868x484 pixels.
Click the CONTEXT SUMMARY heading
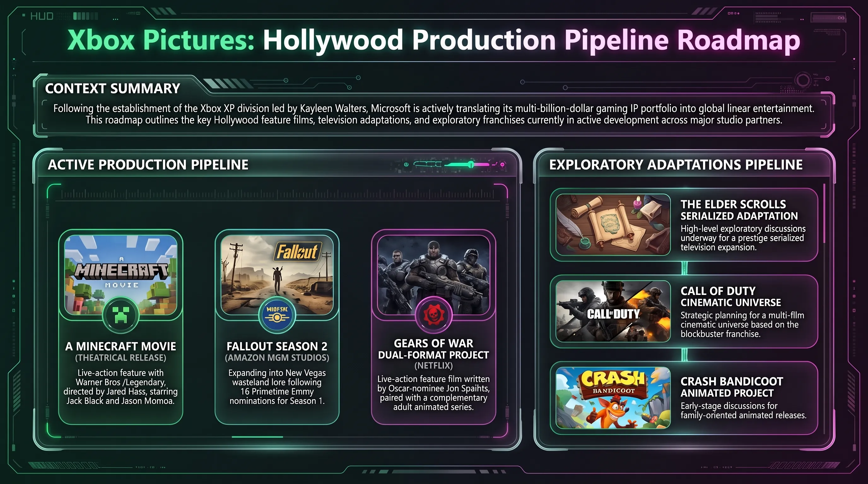tap(113, 89)
